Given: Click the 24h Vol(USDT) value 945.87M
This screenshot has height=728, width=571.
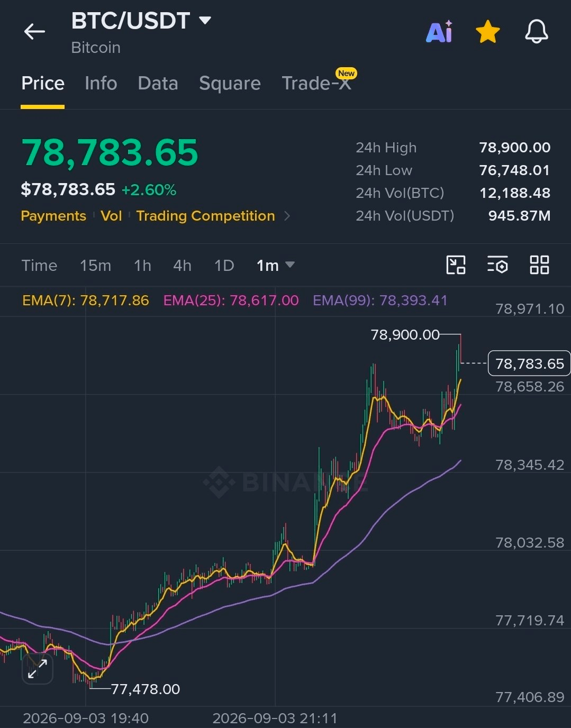Looking at the screenshot, I should (x=519, y=216).
